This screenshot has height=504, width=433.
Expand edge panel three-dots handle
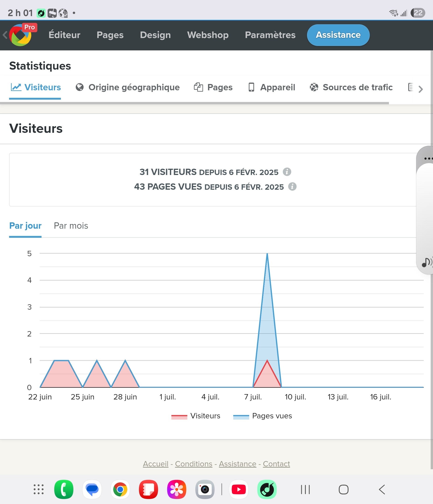coord(428,158)
